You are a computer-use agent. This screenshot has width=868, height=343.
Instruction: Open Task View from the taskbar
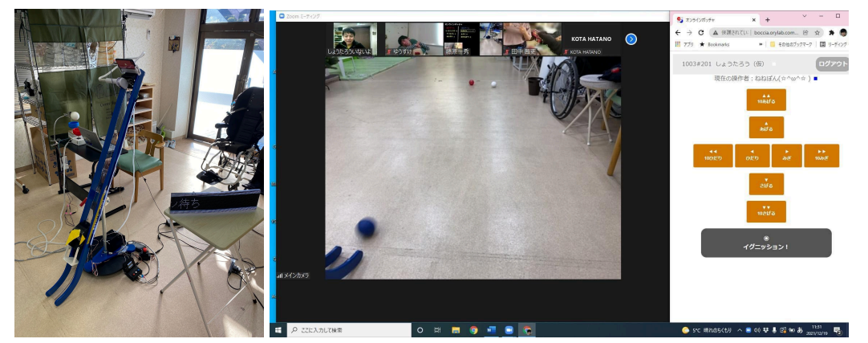tap(437, 329)
